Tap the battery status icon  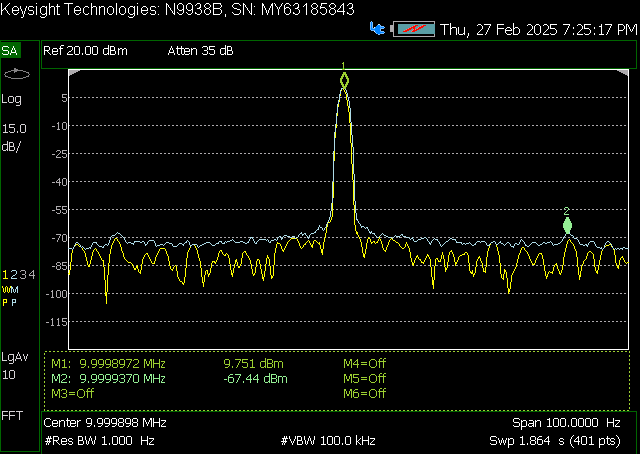pyautogui.click(x=413, y=29)
